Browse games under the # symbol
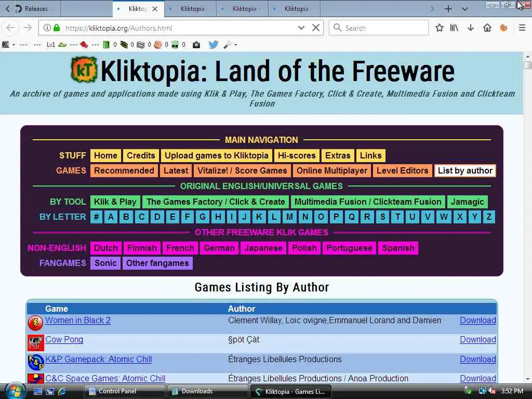 click(x=96, y=217)
